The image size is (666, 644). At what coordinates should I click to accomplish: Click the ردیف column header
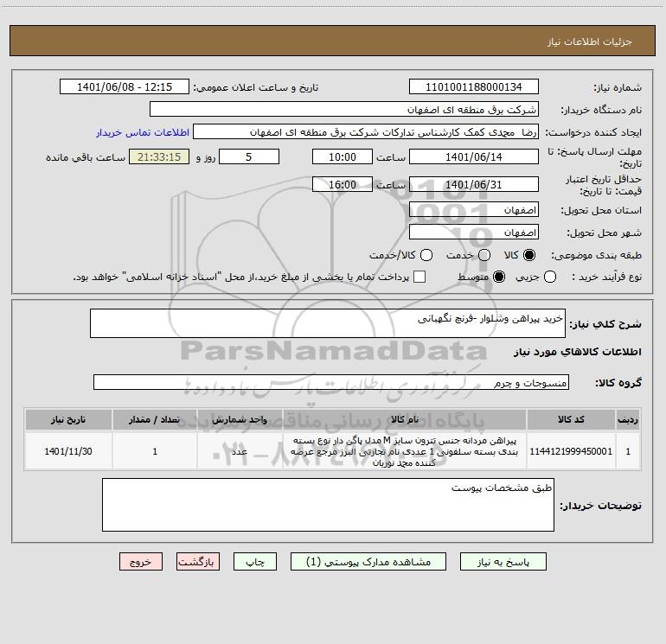click(x=628, y=419)
